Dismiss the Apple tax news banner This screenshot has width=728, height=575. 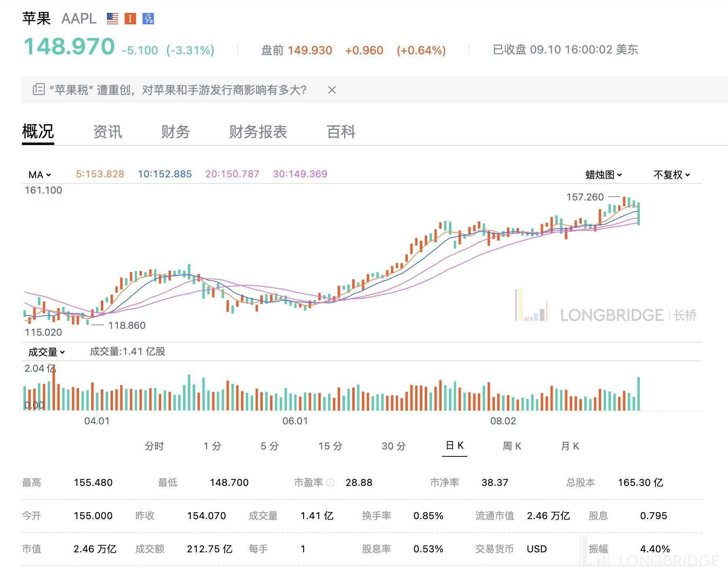click(x=332, y=90)
